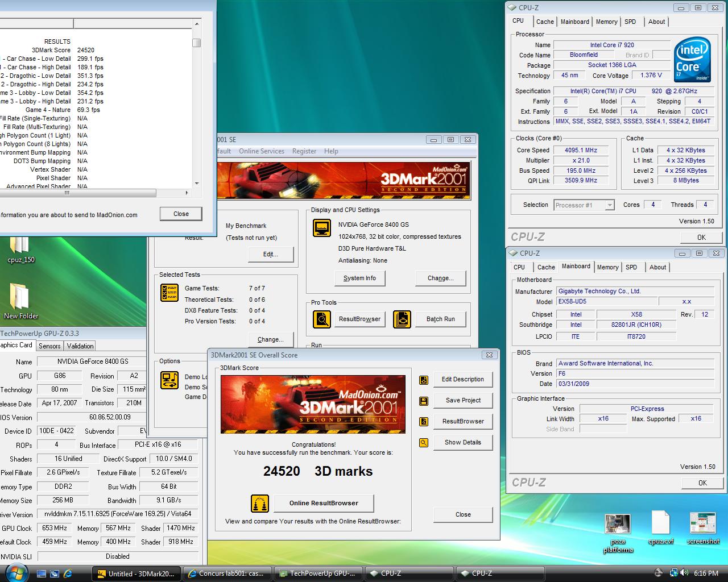Click OK in the bottom CPU-Z window
This screenshot has width=728, height=582.
click(702, 483)
